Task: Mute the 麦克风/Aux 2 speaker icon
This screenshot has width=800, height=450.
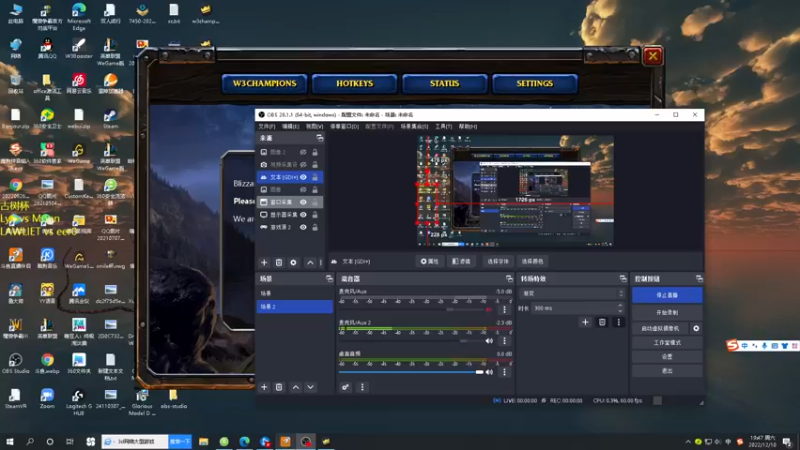Action: point(489,341)
